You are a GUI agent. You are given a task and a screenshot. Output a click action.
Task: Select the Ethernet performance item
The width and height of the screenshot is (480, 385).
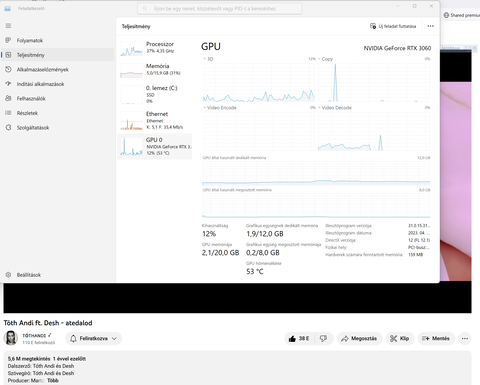pyautogui.click(x=155, y=120)
